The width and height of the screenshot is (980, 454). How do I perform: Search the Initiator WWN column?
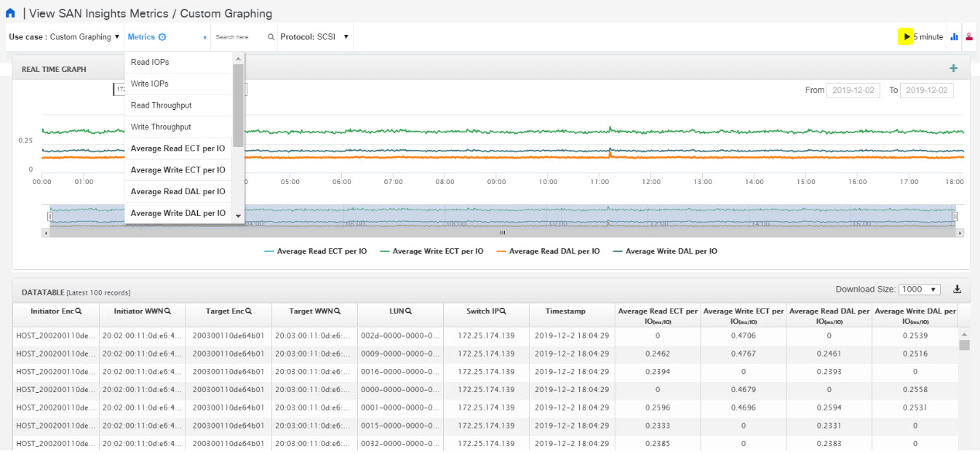(x=167, y=311)
